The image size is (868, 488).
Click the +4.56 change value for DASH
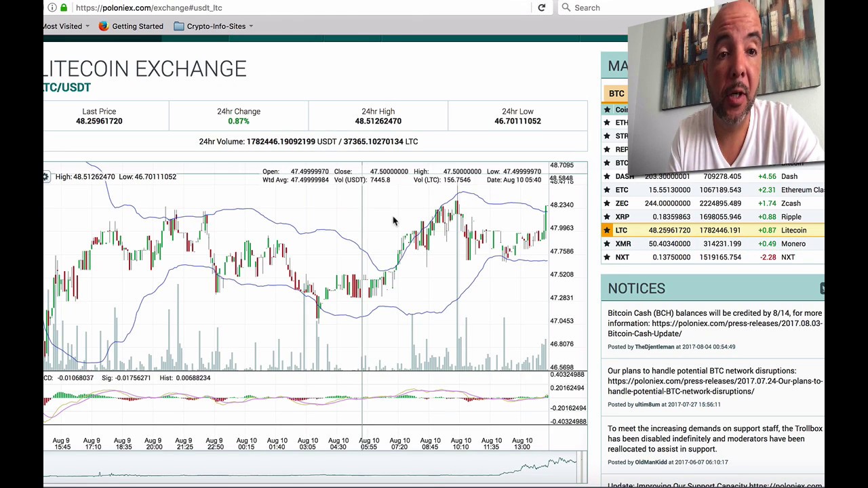[x=767, y=176]
